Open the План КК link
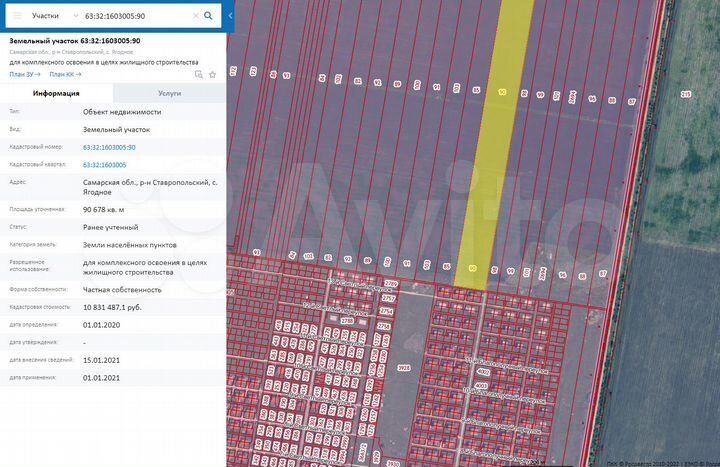The image size is (720, 467). (65, 74)
